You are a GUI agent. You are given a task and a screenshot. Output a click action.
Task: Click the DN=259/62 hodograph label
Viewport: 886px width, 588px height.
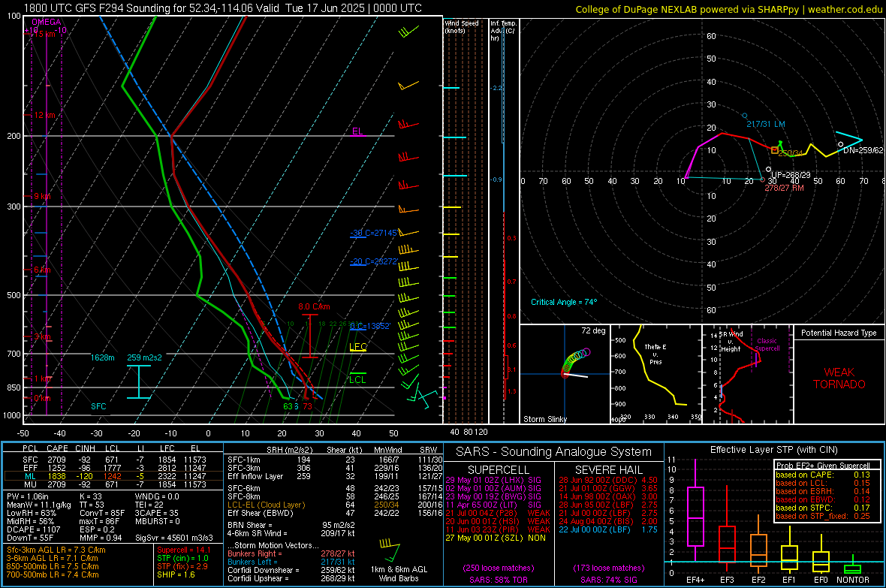tap(863, 150)
